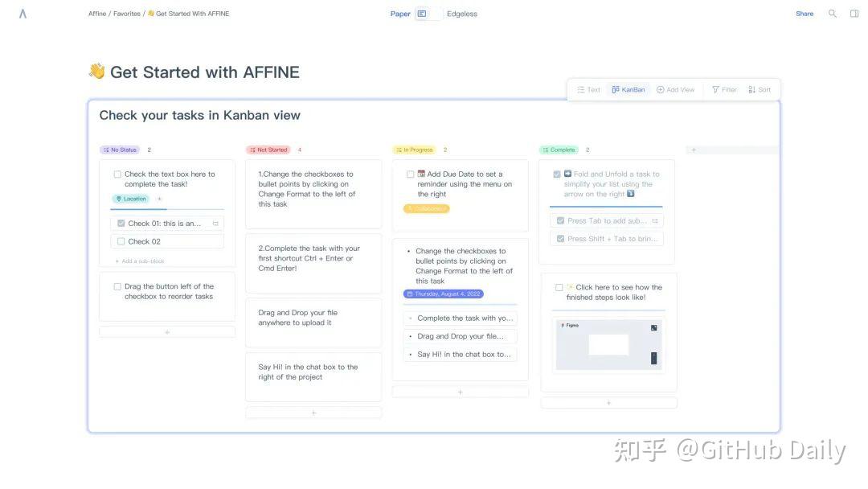Click the 'Get Started with AFFINE' page title

(x=205, y=72)
